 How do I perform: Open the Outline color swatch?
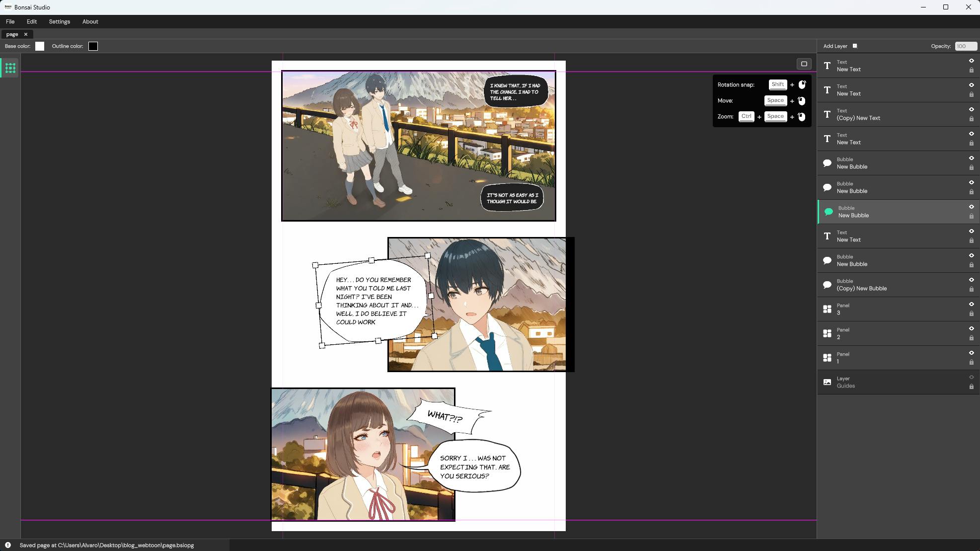pyautogui.click(x=93, y=46)
